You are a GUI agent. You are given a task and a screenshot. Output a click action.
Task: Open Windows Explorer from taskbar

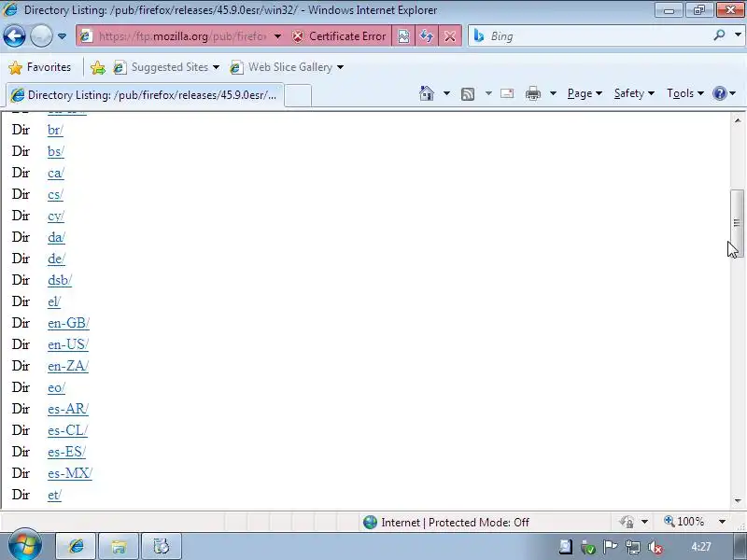point(119,546)
